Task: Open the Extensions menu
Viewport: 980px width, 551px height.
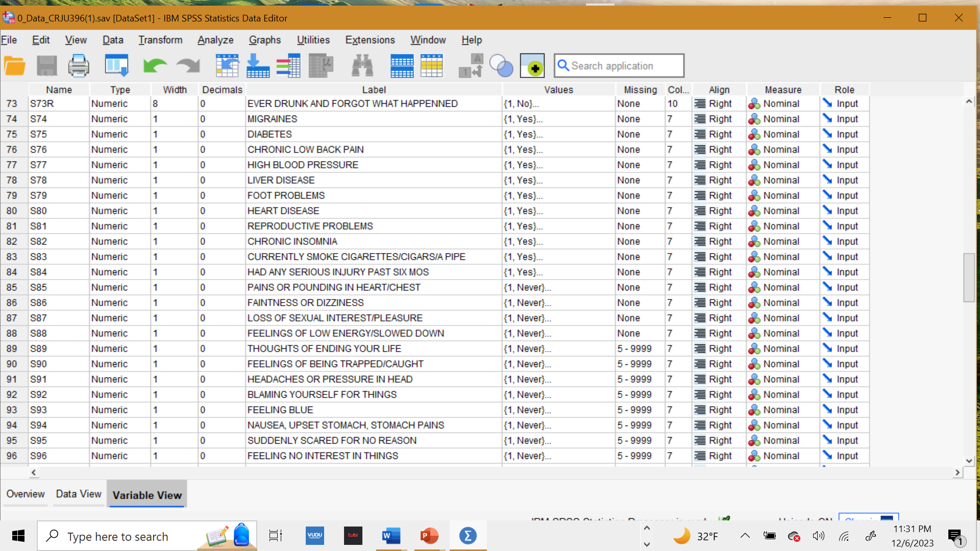Action: click(x=370, y=40)
